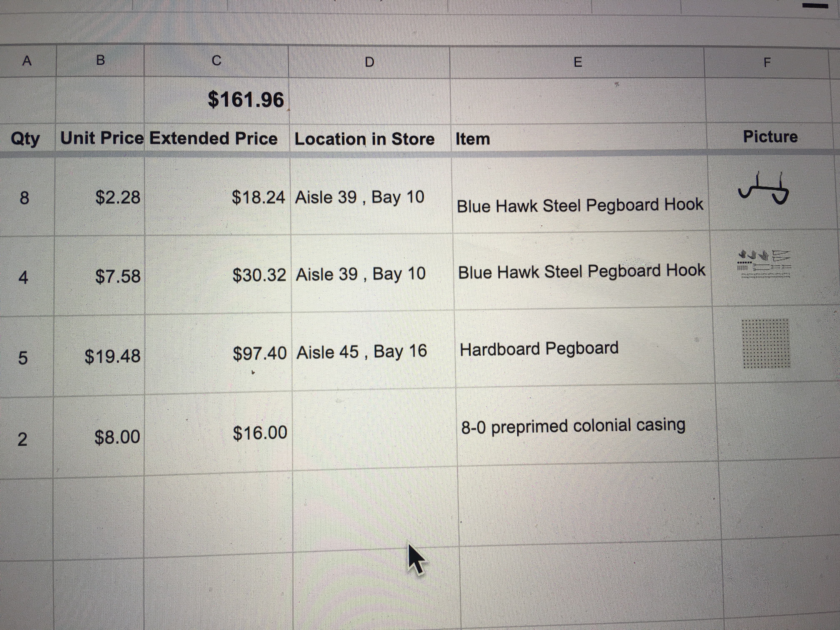Viewport: 840px width, 630px height.
Task: Click the column E header
Action: click(577, 62)
